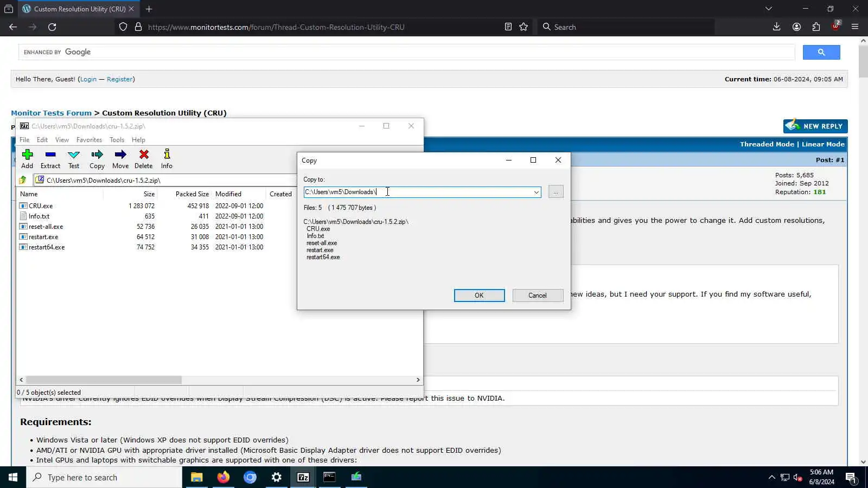
Task: Click the Info icon in 7-Zip toolbar
Action: pos(167,155)
